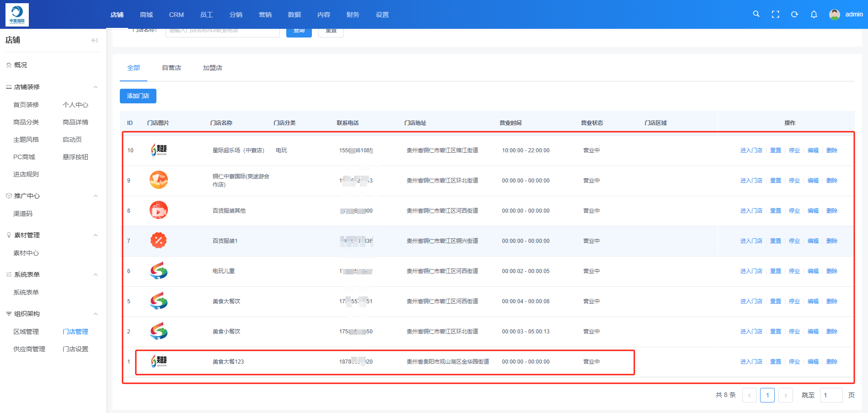The height and width of the screenshot is (413, 868).
Task: Switch to the 自营店 tab
Action: click(x=171, y=68)
